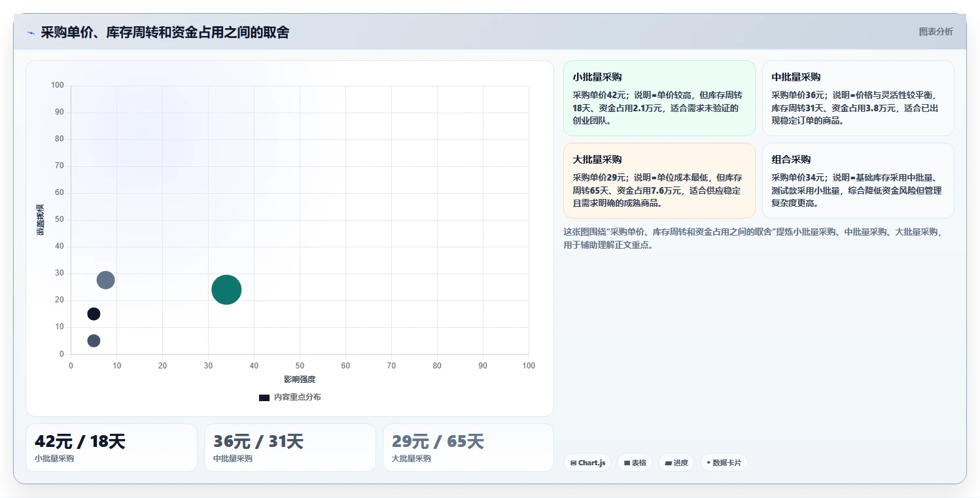Open the 组合采购 card title
The height and width of the screenshot is (498, 980).
pyautogui.click(x=791, y=159)
